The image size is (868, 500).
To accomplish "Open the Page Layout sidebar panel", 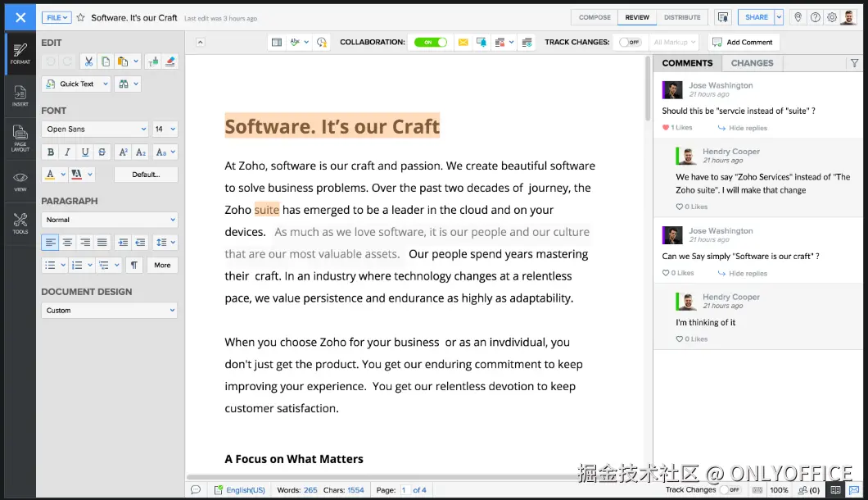I will [x=20, y=139].
